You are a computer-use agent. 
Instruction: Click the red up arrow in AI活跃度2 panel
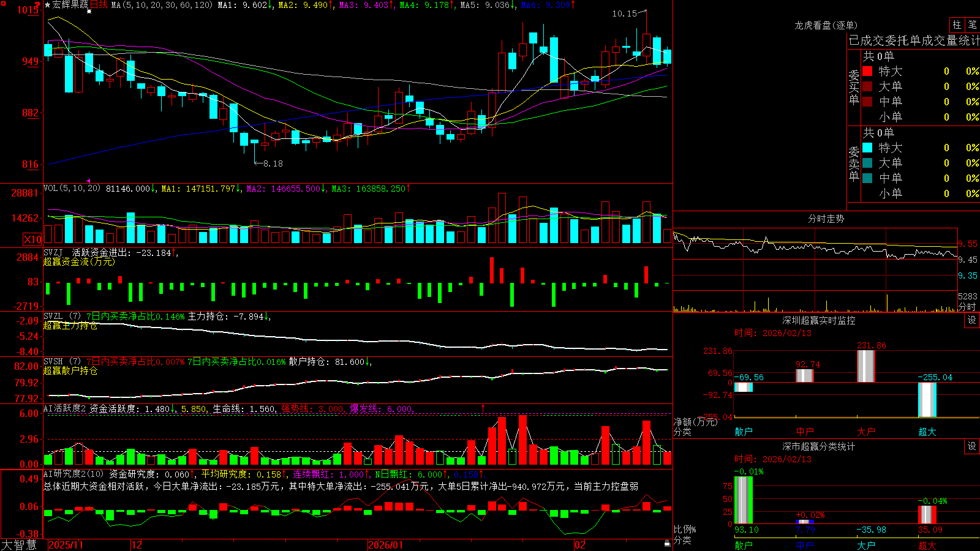coord(483,408)
